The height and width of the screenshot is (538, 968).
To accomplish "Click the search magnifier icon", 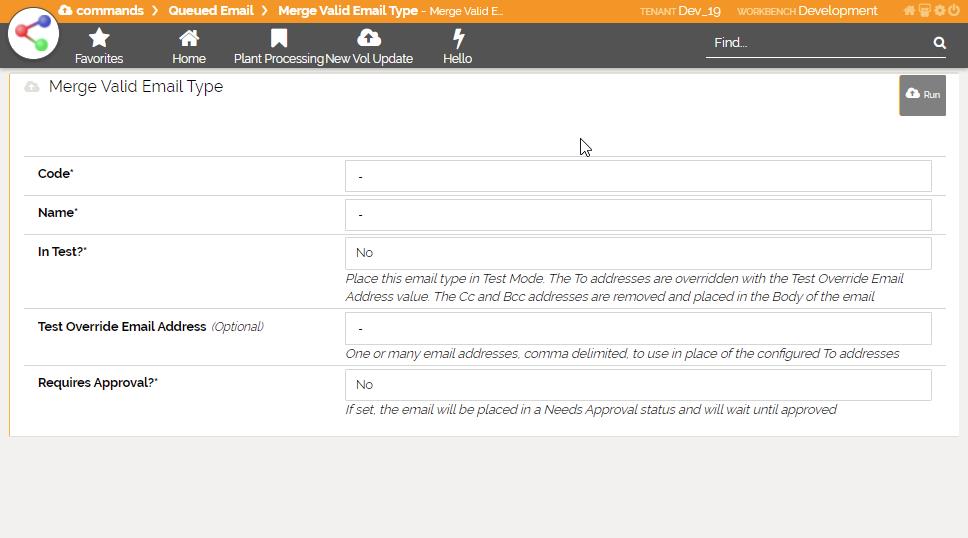I will pyautogui.click(x=939, y=43).
